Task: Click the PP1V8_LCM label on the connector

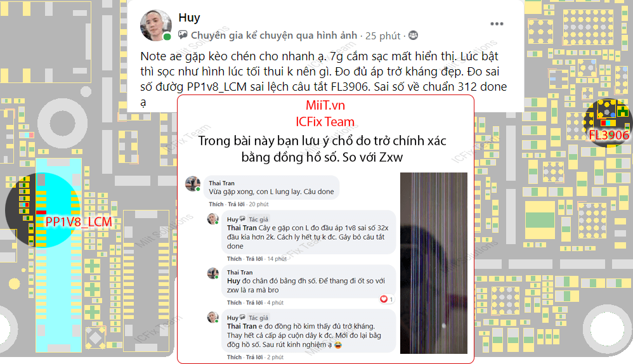Action: point(78,221)
